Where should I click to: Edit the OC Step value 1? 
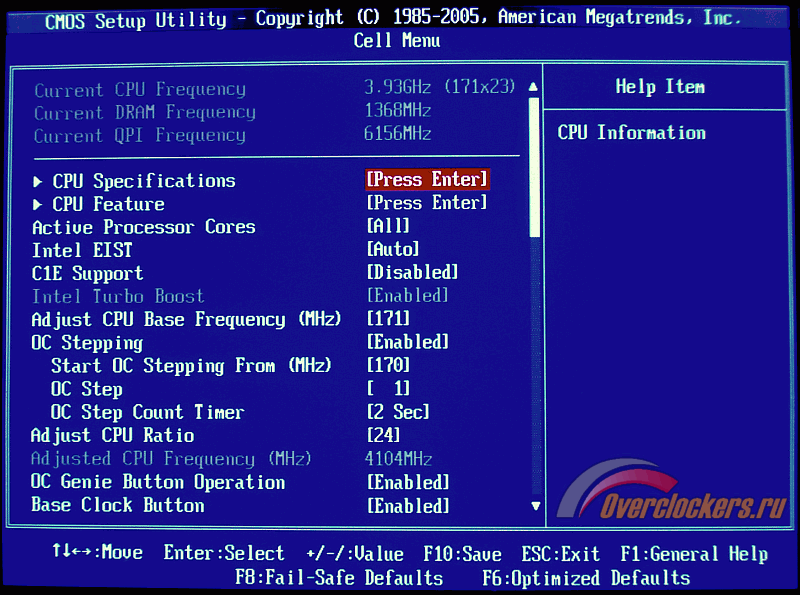388,388
